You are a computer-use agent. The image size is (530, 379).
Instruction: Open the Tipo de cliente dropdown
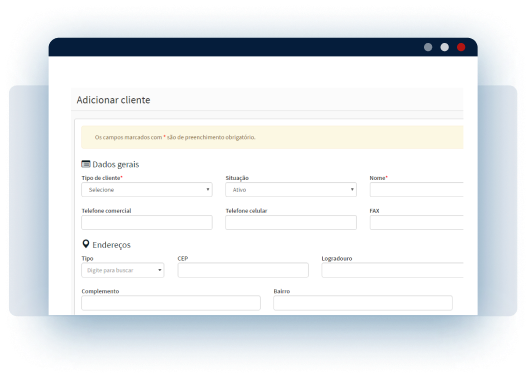[x=147, y=190]
